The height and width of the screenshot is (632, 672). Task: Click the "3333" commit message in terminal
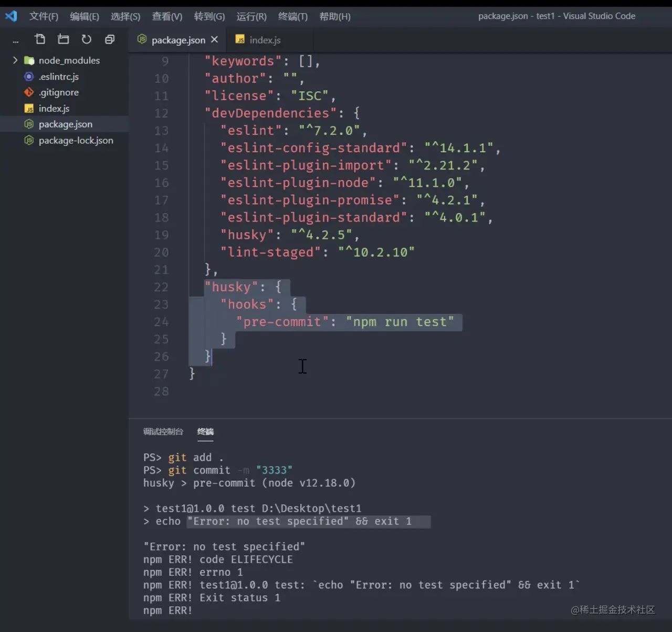(274, 470)
